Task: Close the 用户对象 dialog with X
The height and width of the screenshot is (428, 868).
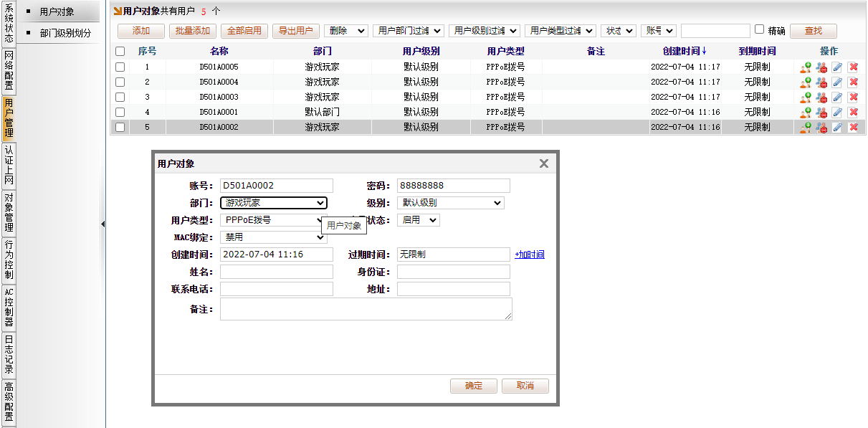Action: coord(544,163)
